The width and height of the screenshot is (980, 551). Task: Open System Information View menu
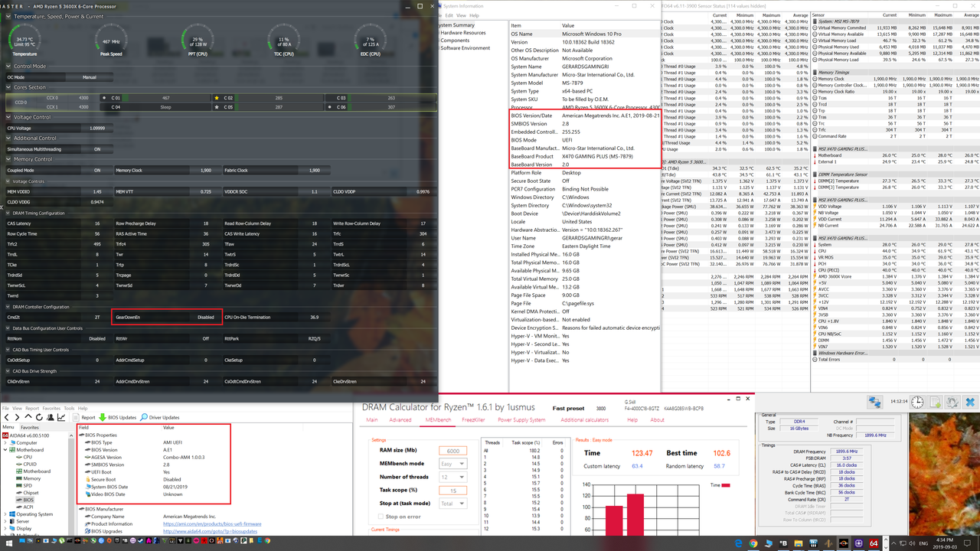(x=462, y=15)
